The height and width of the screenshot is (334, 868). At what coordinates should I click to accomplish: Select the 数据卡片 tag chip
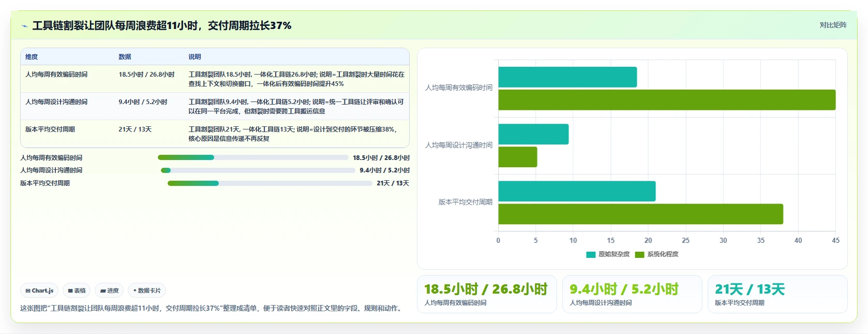tap(147, 291)
